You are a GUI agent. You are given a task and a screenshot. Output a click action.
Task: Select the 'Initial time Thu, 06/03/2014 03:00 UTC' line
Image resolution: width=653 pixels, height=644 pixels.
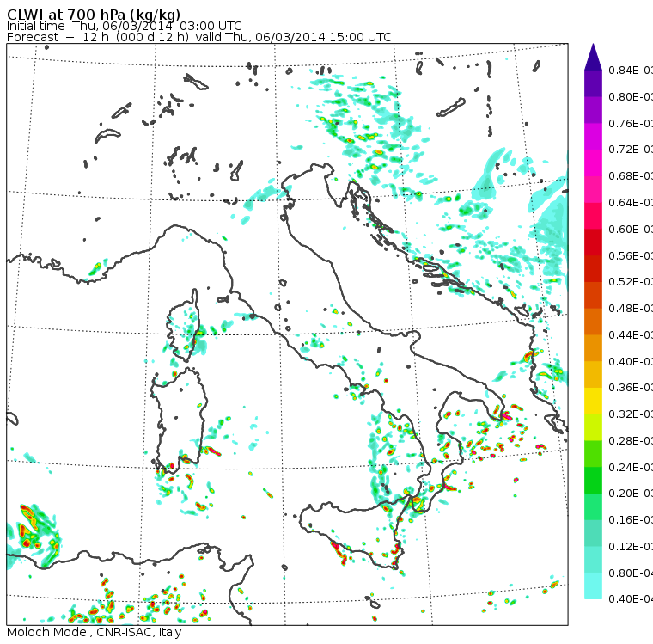click(124, 26)
